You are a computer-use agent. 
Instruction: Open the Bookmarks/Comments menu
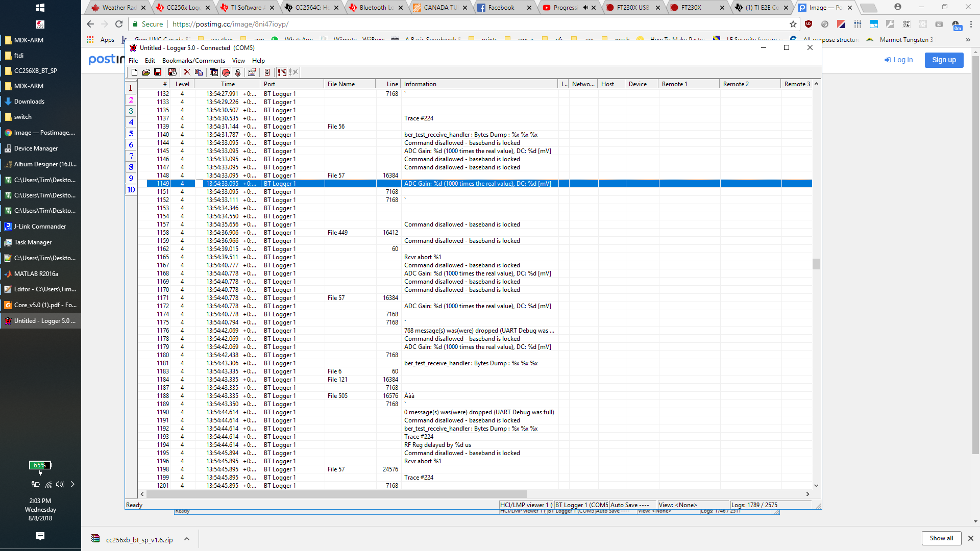pos(193,60)
